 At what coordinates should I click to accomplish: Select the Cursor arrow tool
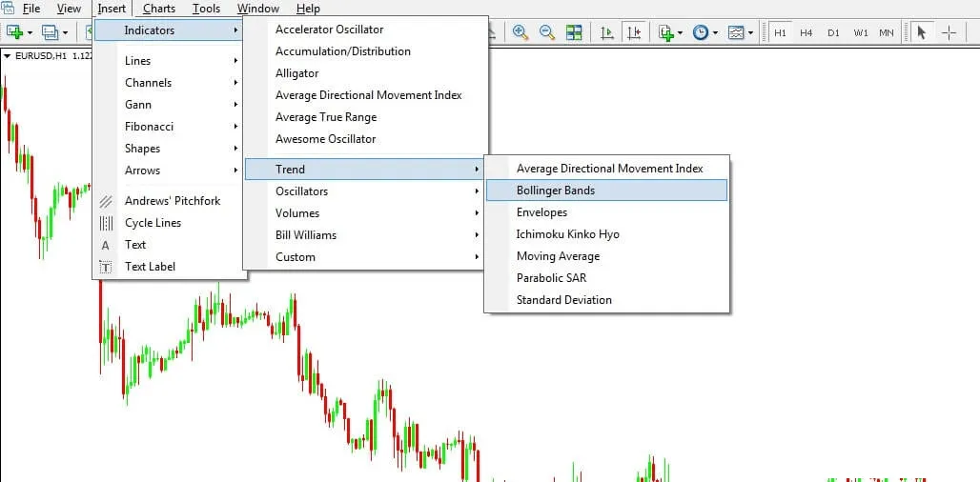[x=921, y=32]
